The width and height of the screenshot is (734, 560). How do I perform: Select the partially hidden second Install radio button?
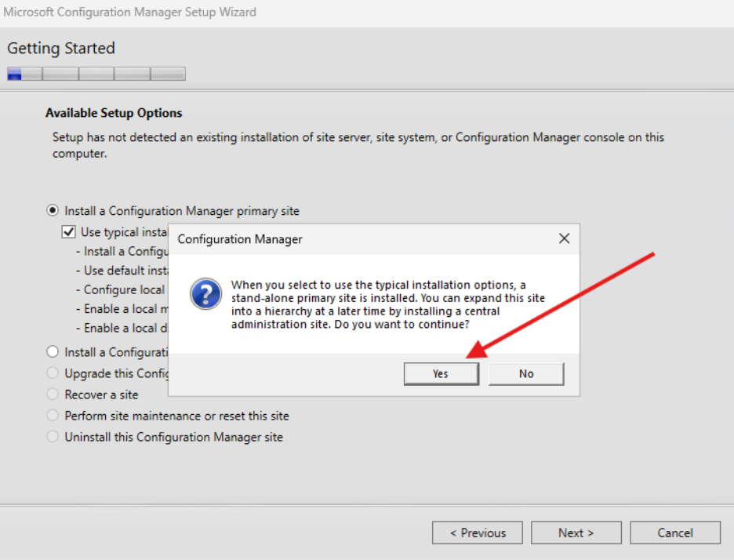(x=53, y=352)
